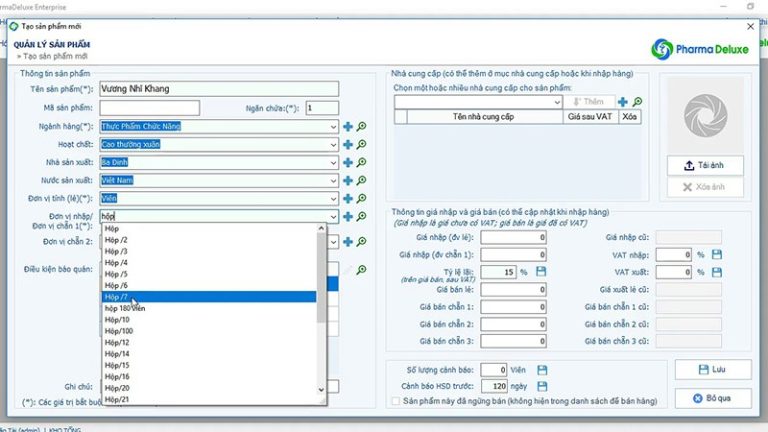The height and width of the screenshot is (432, 768).
Task: Click the plus icon beside Ngành hàng
Action: point(348,127)
